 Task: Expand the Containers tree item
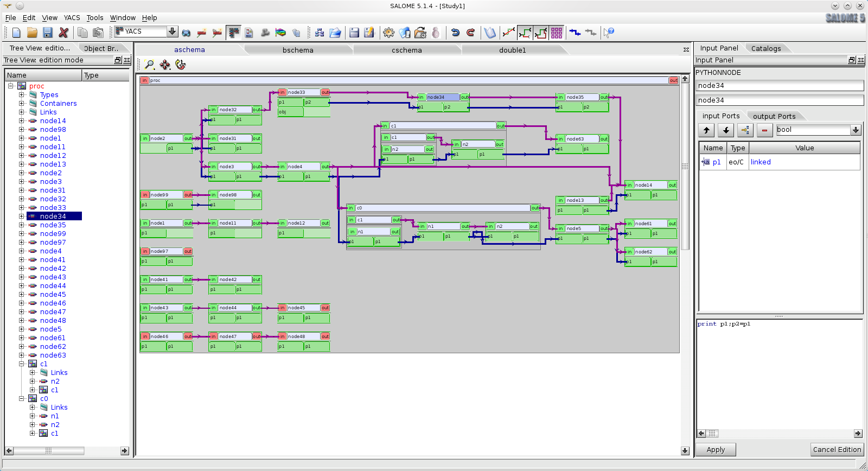pyautogui.click(x=22, y=104)
